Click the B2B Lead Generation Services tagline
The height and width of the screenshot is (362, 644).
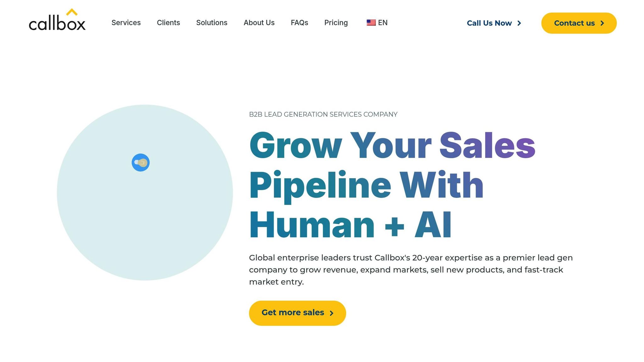click(x=323, y=114)
